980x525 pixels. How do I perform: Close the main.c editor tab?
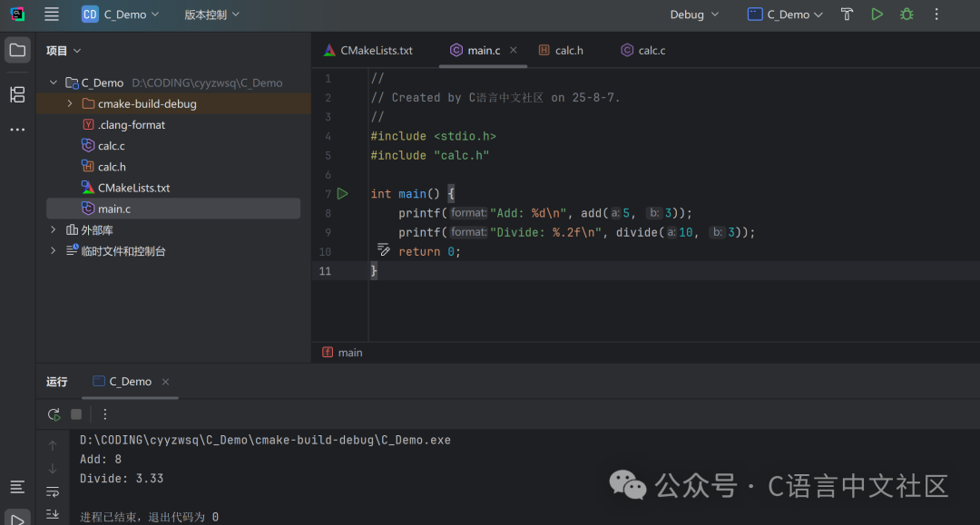coord(513,50)
